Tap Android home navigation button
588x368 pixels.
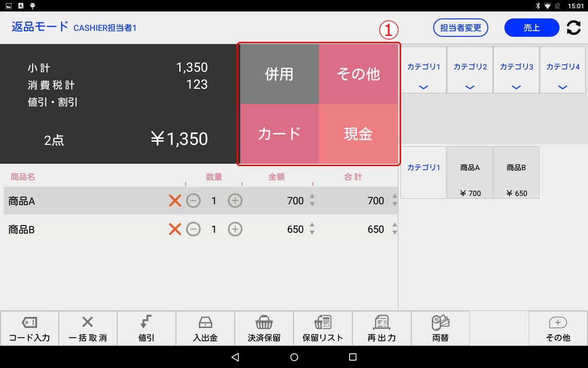tap(294, 357)
